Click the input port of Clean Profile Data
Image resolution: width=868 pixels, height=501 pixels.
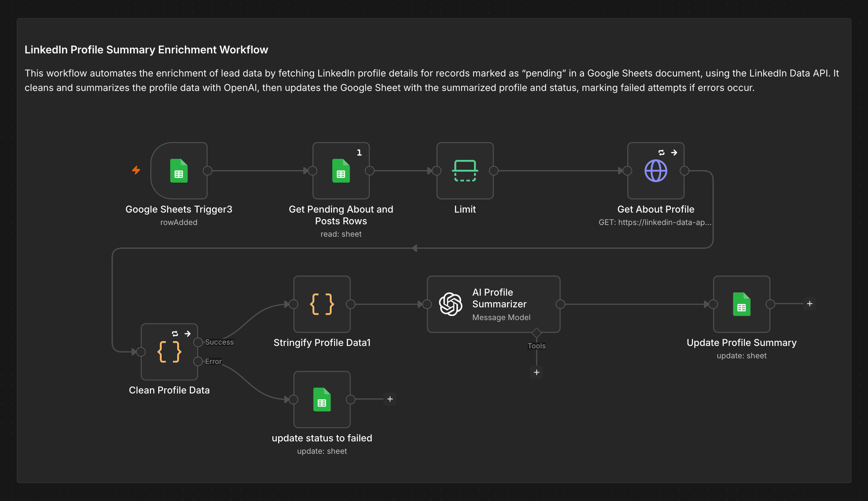(x=141, y=352)
